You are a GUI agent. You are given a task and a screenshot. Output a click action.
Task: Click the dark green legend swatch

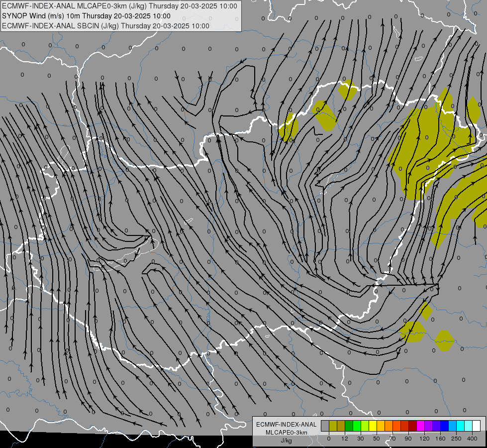[x=349, y=426]
